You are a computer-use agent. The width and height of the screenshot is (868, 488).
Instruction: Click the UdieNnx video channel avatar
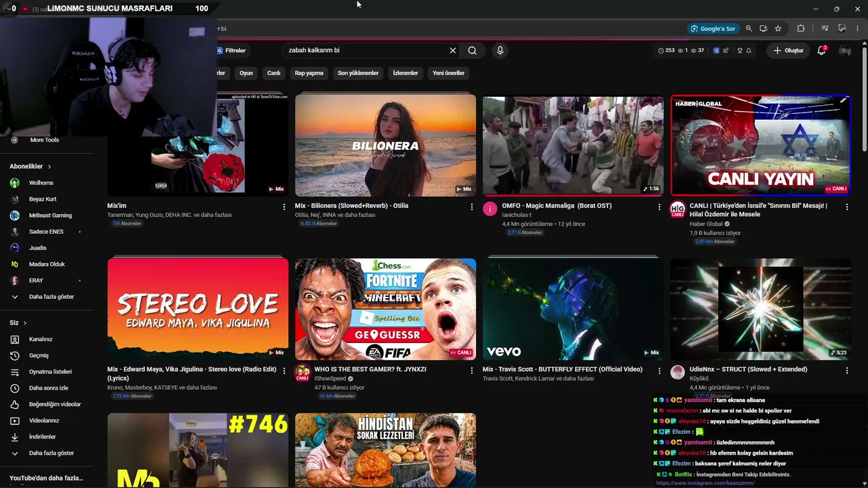pos(677,372)
